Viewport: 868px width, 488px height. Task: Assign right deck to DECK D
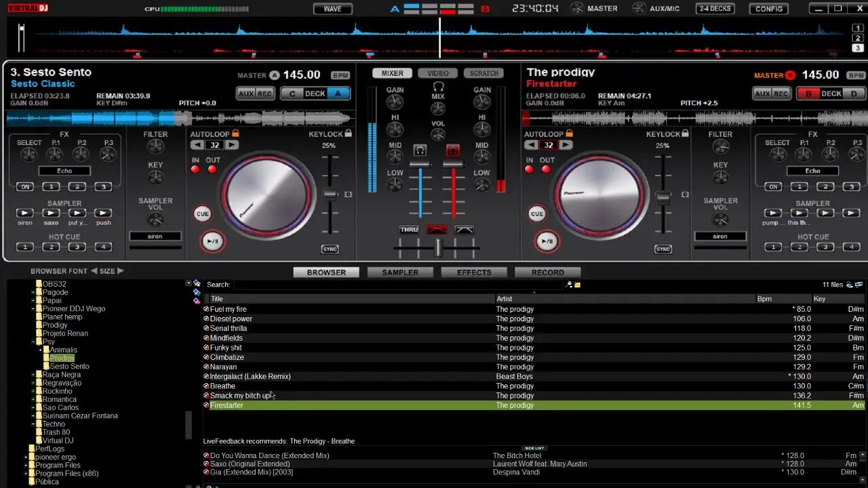point(854,94)
